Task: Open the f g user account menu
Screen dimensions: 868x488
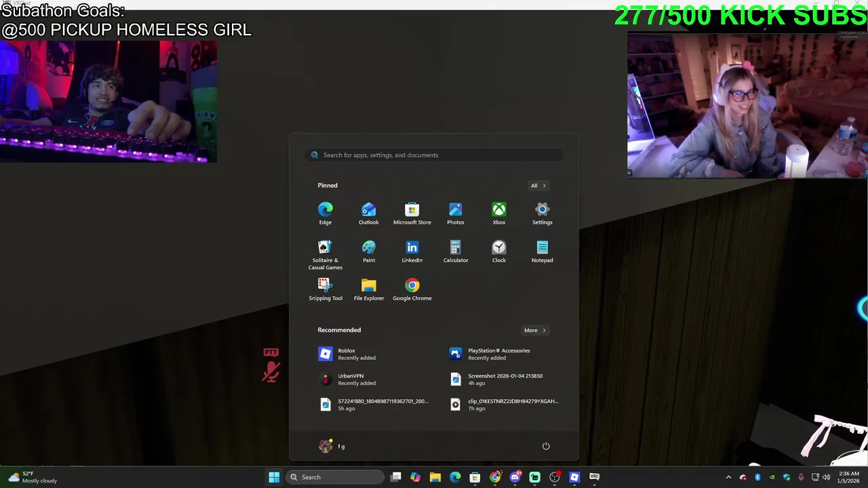Action: [x=332, y=446]
